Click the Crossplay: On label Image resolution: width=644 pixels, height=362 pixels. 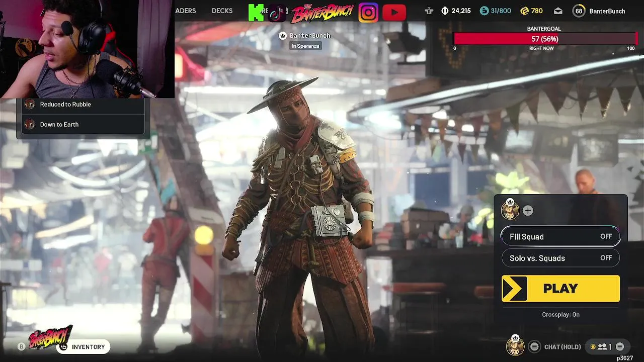(x=560, y=315)
